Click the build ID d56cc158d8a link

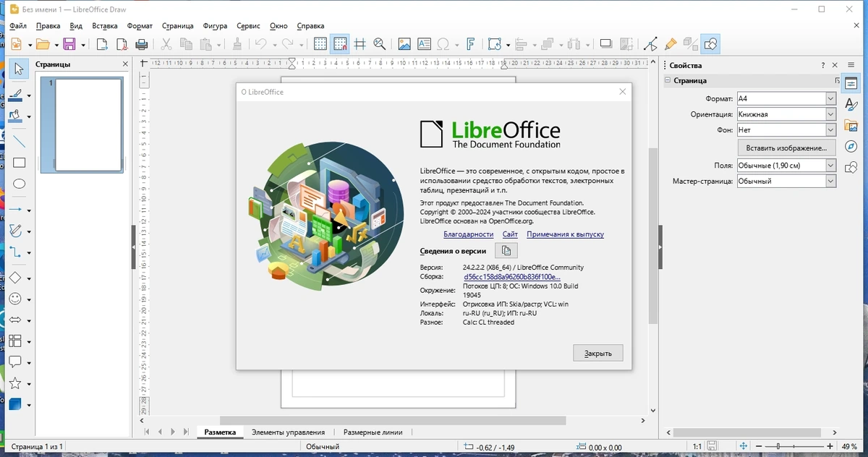pyautogui.click(x=512, y=276)
